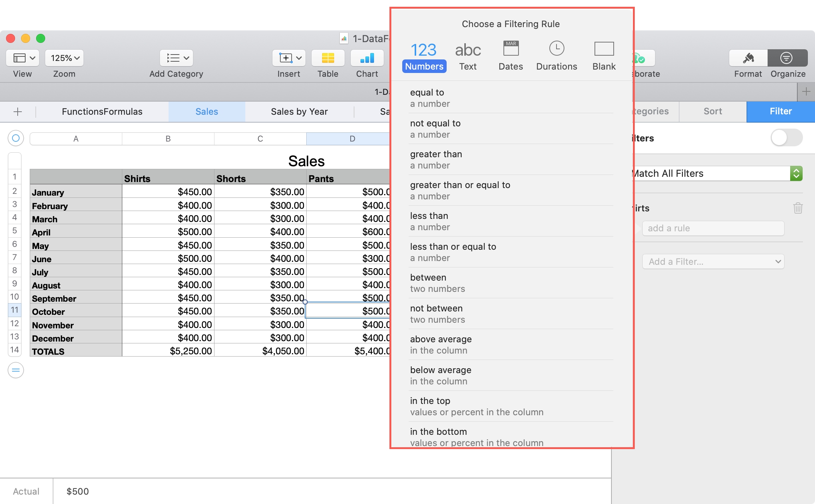This screenshot has height=504, width=815.
Task: Open the Categories tab in Organize
Action: (656, 111)
